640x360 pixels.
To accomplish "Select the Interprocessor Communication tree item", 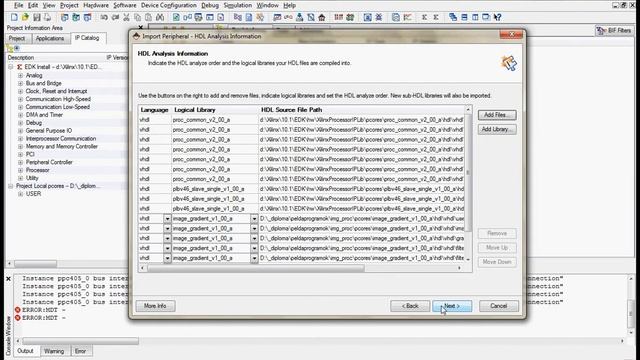I will point(61,139).
